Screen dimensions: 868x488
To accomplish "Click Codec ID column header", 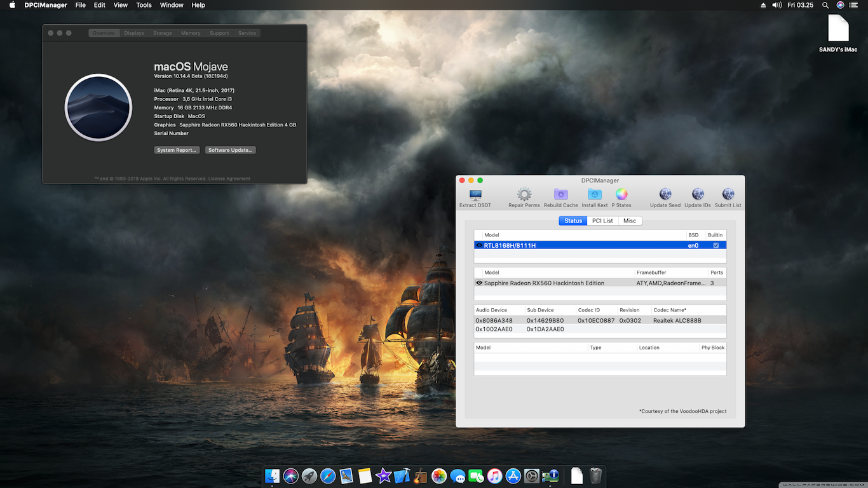I will point(597,310).
